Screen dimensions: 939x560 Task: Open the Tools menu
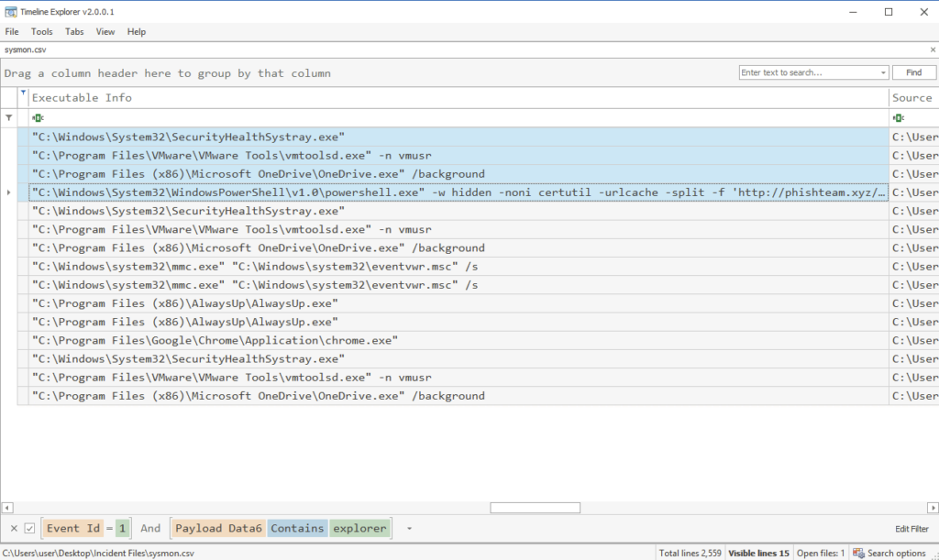coord(42,32)
